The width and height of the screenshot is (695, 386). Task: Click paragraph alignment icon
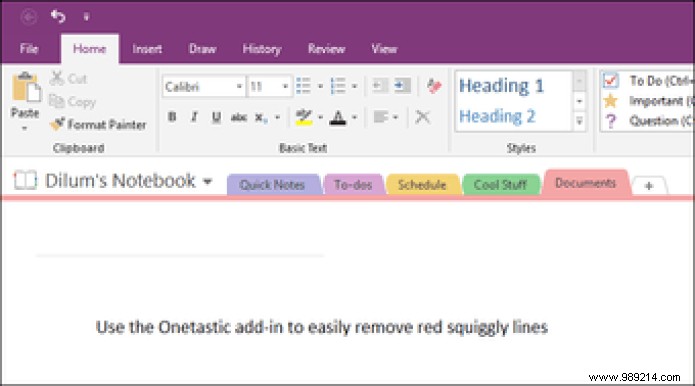click(380, 117)
